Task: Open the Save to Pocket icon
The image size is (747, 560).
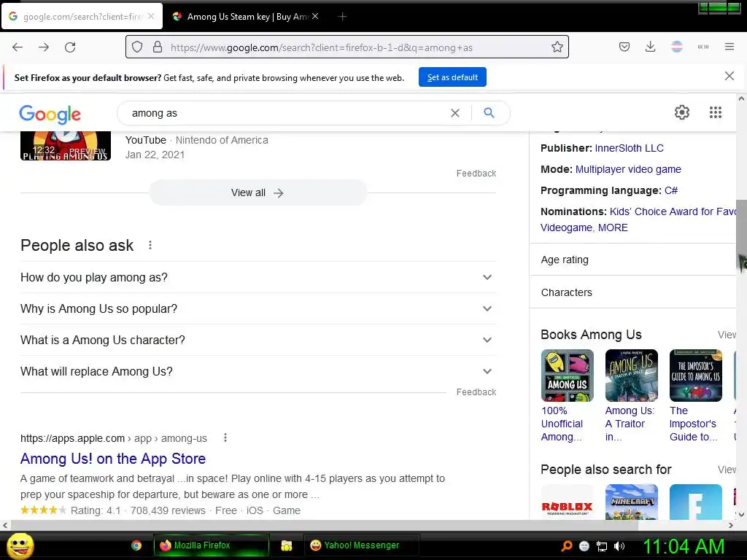Action: pyautogui.click(x=624, y=47)
